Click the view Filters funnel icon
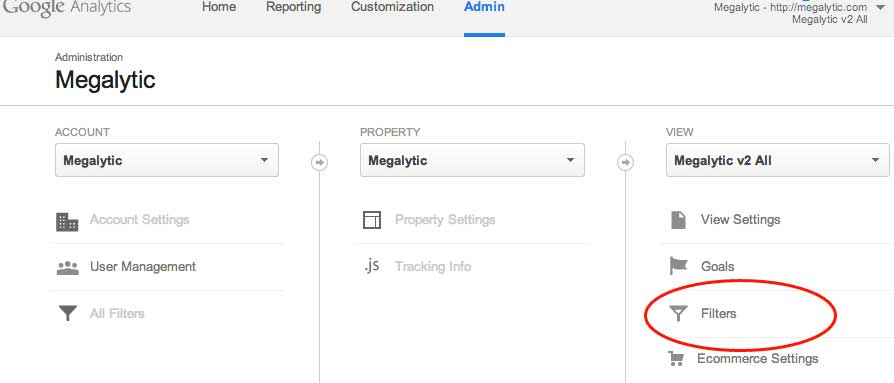Viewport: 894px width, 383px height. pos(678,313)
